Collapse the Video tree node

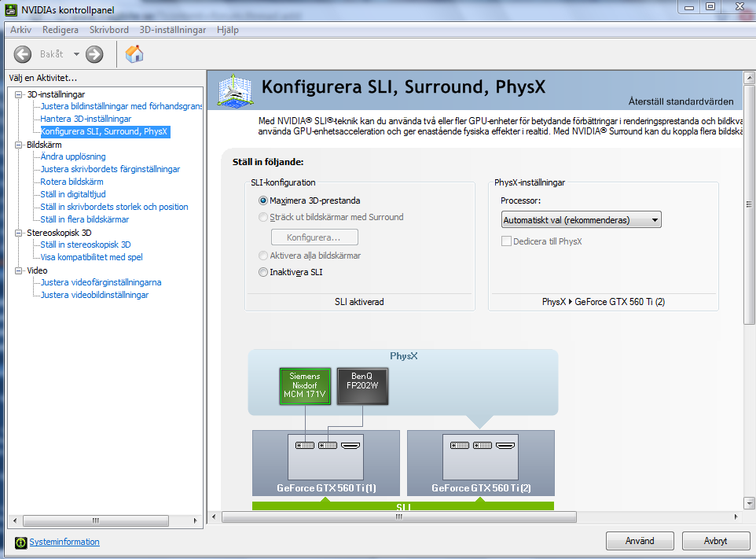point(19,270)
